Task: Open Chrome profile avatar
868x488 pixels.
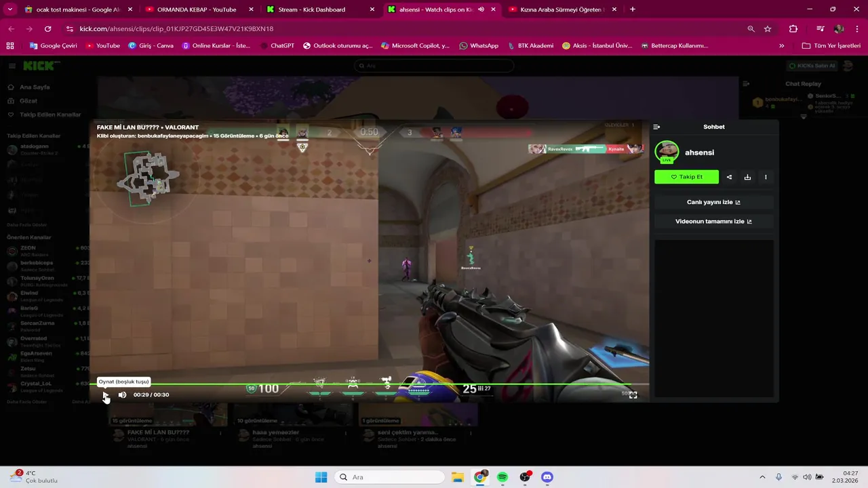Action: pyautogui.click(x=839, y=28)
